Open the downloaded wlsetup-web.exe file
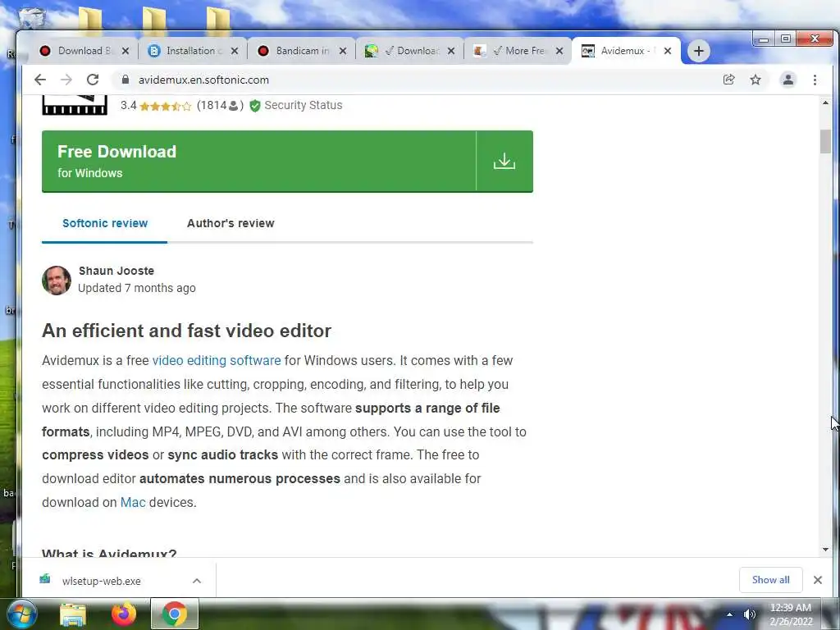The width and height of the screenshot is (840, 630). pyautogui.click(x=101, y=582)
